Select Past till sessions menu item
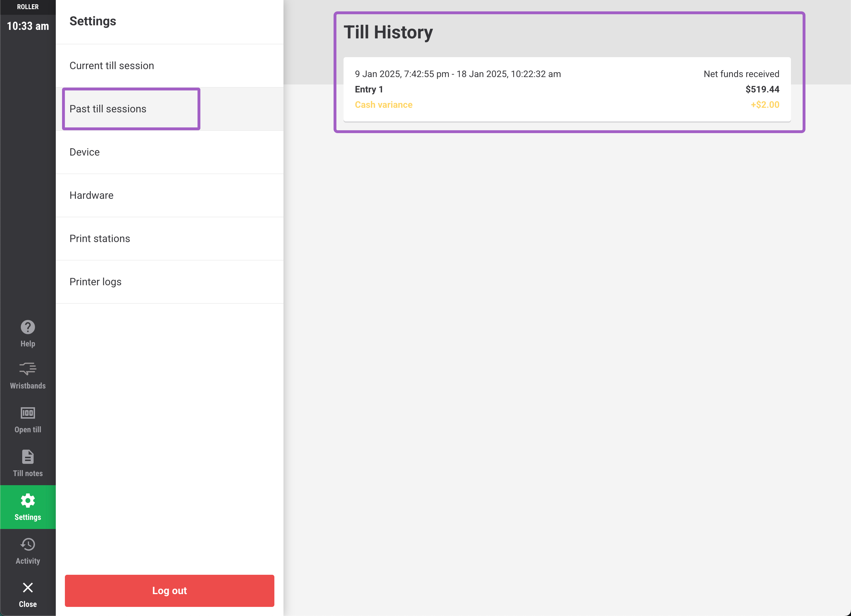Screen dimensions: 851x616 (x=170, y=109)
